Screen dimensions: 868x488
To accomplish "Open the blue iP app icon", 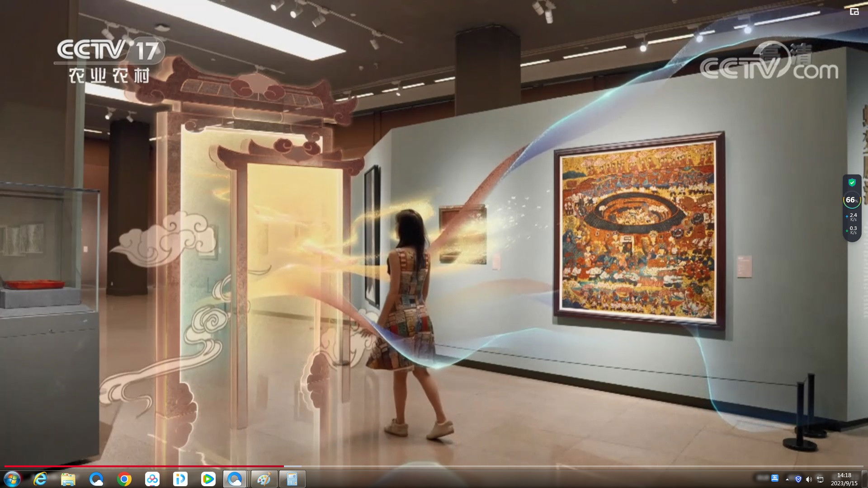I will (x=180, y=479).
